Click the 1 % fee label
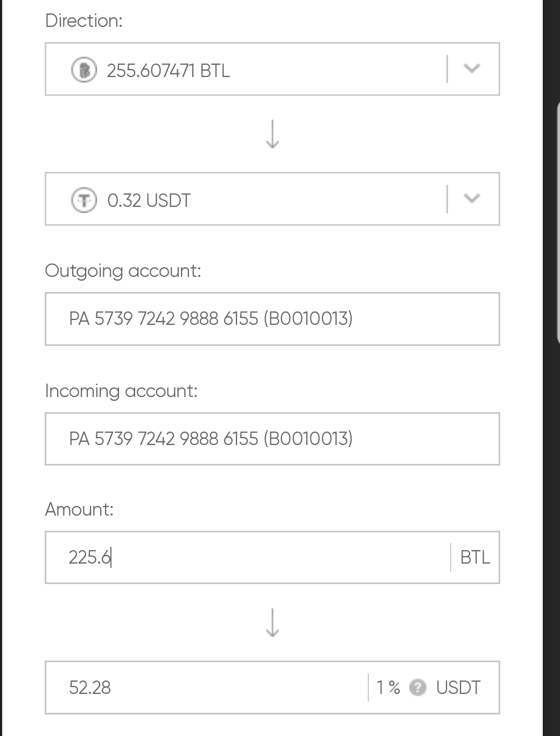The image size is (560, 736). point(388,688)
